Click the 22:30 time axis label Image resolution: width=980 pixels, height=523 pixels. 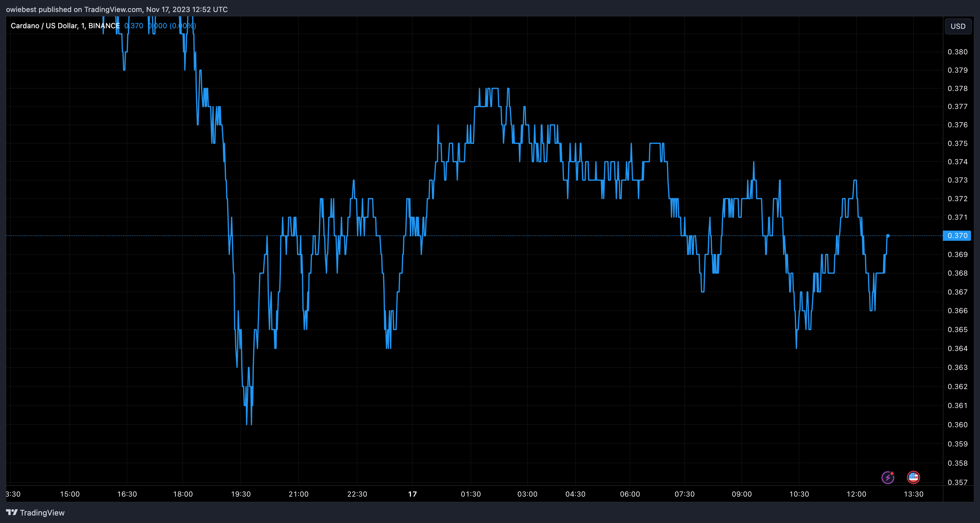click(357, 494)
